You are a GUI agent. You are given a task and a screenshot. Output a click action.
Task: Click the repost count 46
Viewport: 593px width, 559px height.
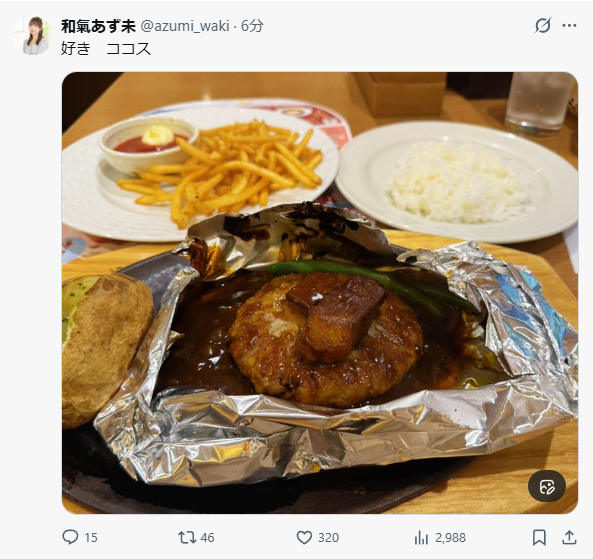pyautogui.click(x=207, y=537)
